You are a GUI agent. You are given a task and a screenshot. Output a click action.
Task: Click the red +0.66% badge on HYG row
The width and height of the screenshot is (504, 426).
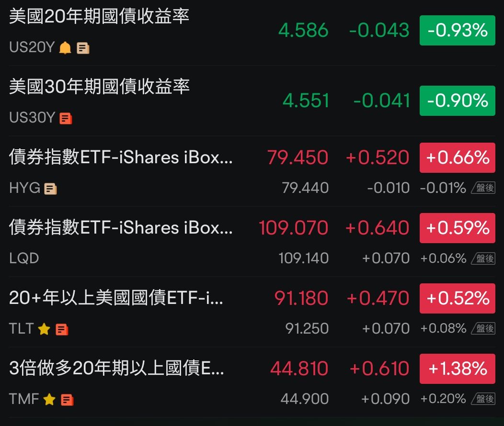(x=457, y=157)
